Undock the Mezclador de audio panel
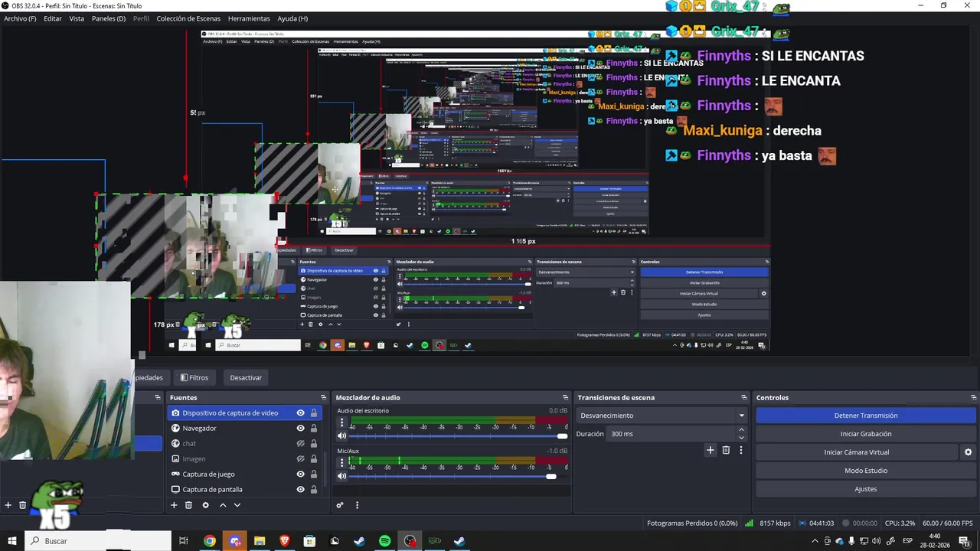 [566, 397]
